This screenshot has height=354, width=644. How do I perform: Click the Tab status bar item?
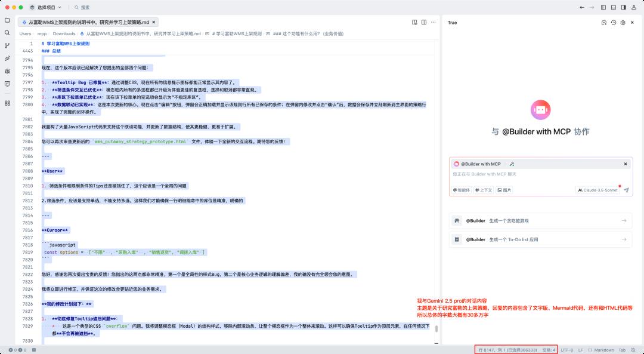point(622,350)
